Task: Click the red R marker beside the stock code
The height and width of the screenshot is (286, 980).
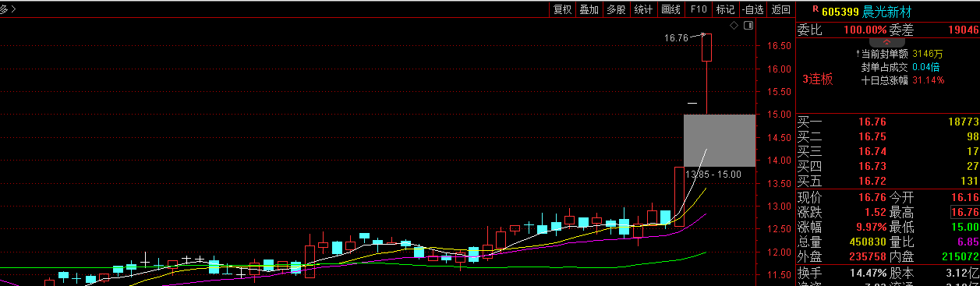Action: [815, 9]
